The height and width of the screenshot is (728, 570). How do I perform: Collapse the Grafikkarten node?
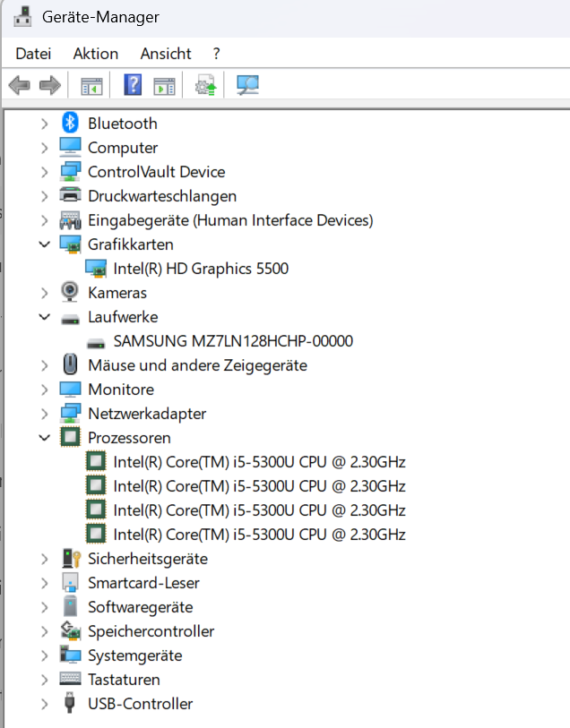pyautogui.click(x=44, y=244)
